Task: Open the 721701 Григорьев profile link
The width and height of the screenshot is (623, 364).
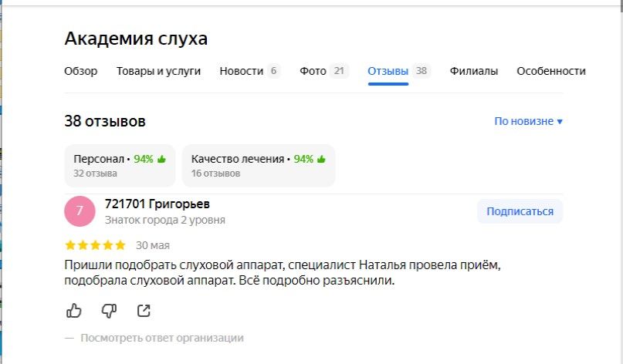Action: click(x=157, y=204)
